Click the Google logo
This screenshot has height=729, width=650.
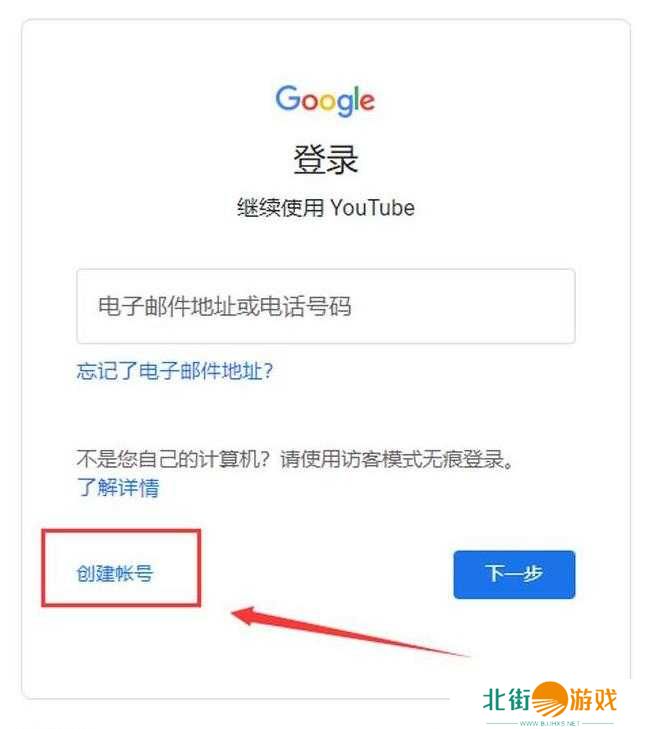(325, 100)
